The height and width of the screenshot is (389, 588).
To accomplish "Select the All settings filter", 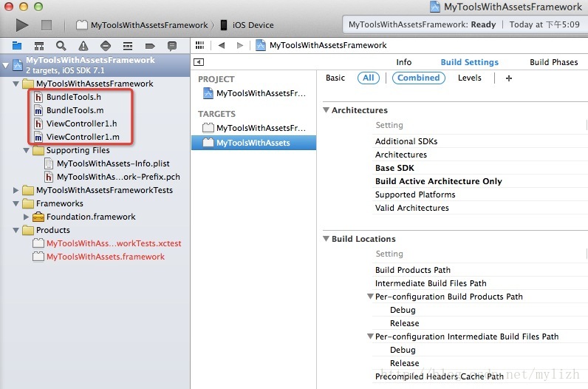I will click(x=369, y=78).
